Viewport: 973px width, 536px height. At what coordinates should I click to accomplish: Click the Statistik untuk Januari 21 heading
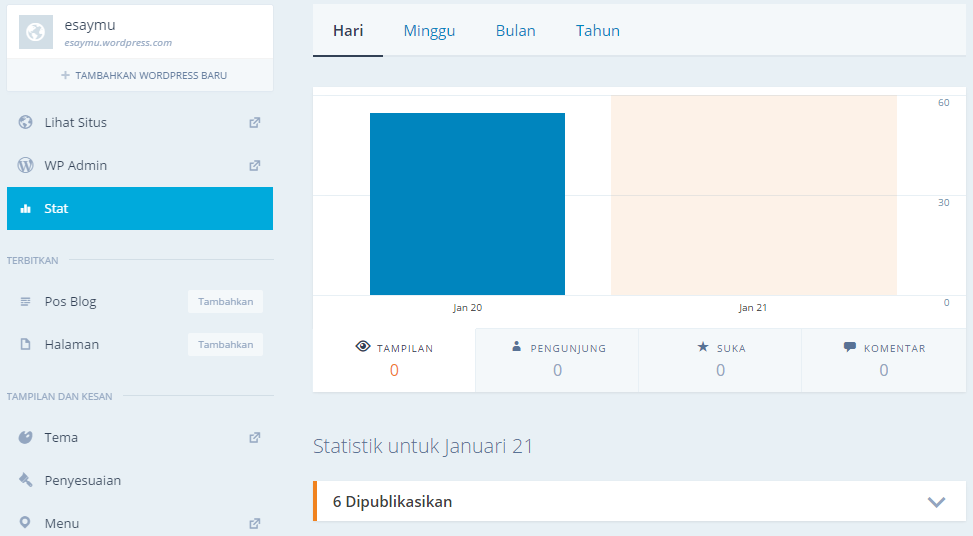point(423,446)
